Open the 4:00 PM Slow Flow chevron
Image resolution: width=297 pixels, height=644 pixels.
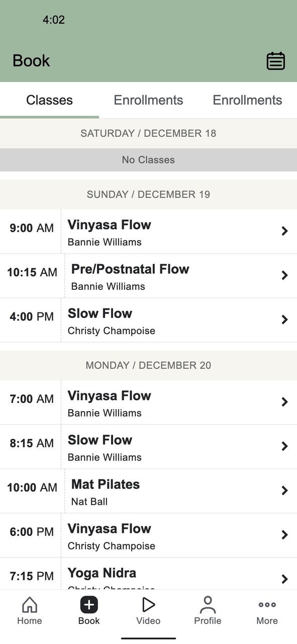click(x=285, y=319)
